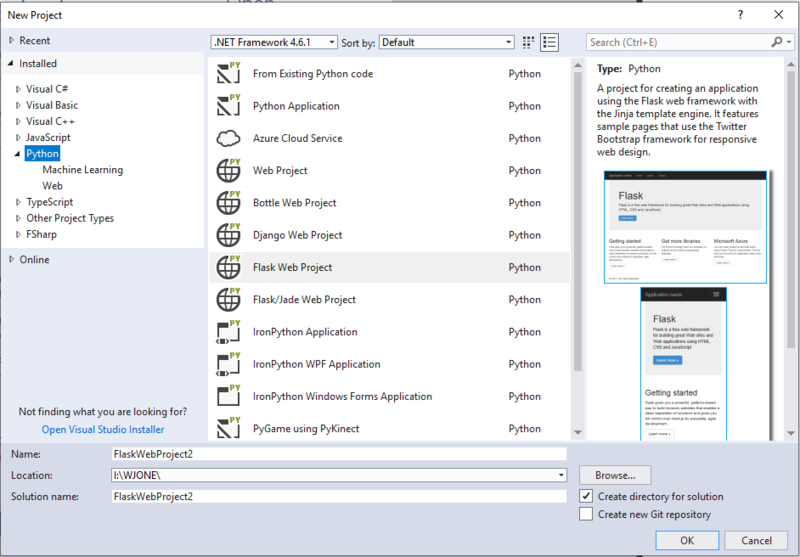
Task: Expand the Visual C++ node
Action: (x=18, y=121)
